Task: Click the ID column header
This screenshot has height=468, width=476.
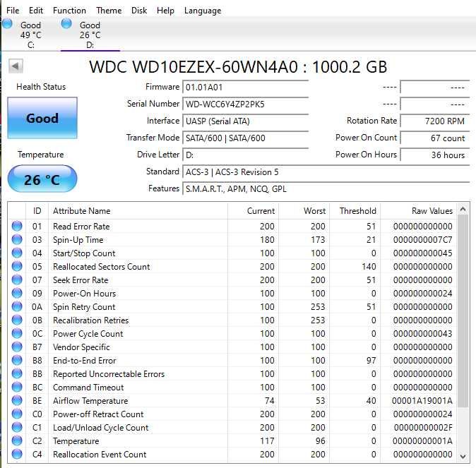Action: (37, 211)
